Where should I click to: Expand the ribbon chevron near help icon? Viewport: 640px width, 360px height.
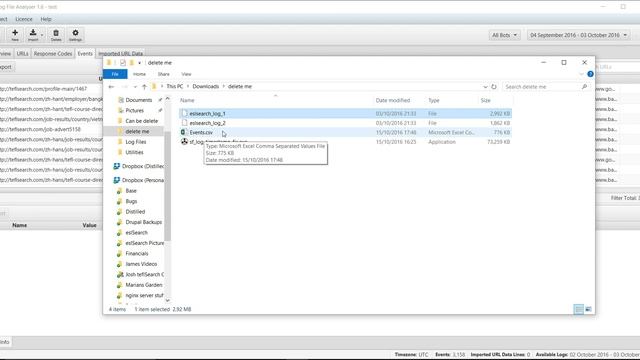pyautogui.click(x=581, y=74)
